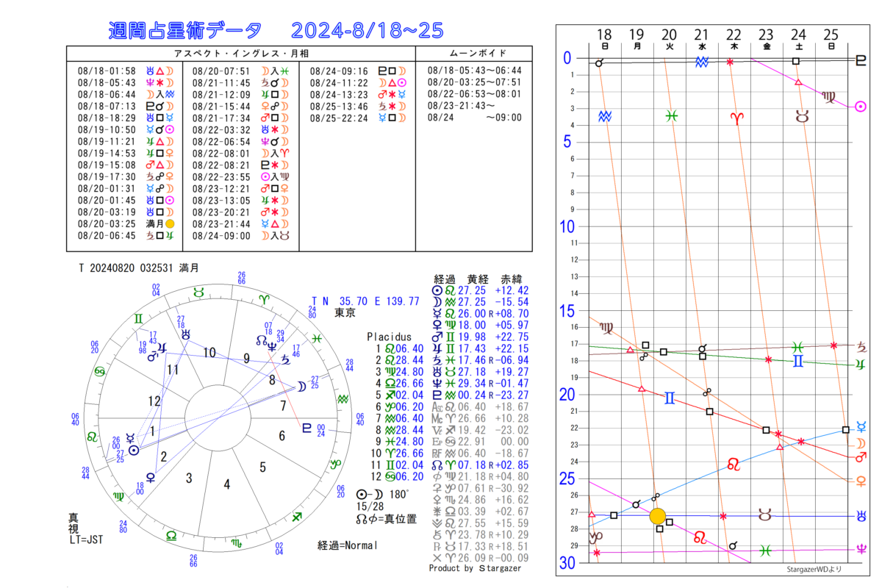Click the Venus symbol inside the horoscope wheel
Screen dimensions: 882x588
151,477
